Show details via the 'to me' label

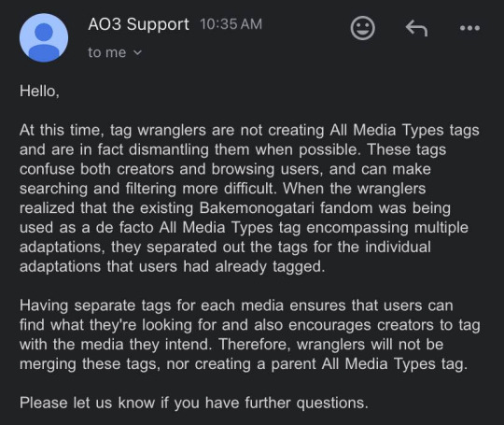106,52
